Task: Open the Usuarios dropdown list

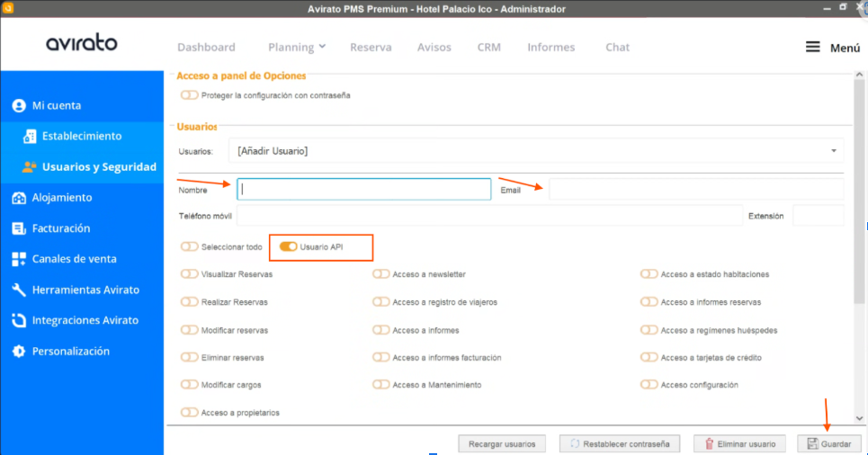Action: tap(536, 151)
